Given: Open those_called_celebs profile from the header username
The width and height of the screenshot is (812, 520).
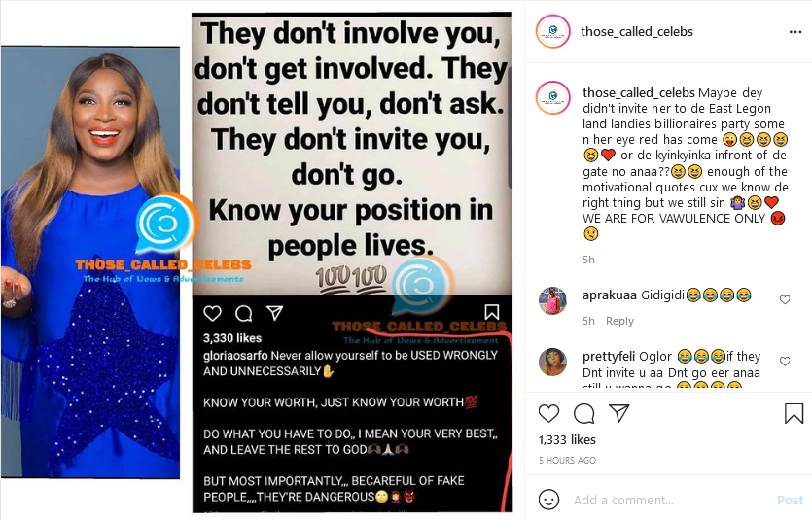Looking at the screenshot, I should pos(636,31).
